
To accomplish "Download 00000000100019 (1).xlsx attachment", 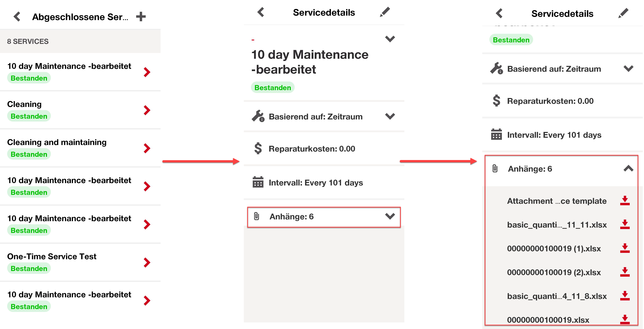I will (625, 248).
